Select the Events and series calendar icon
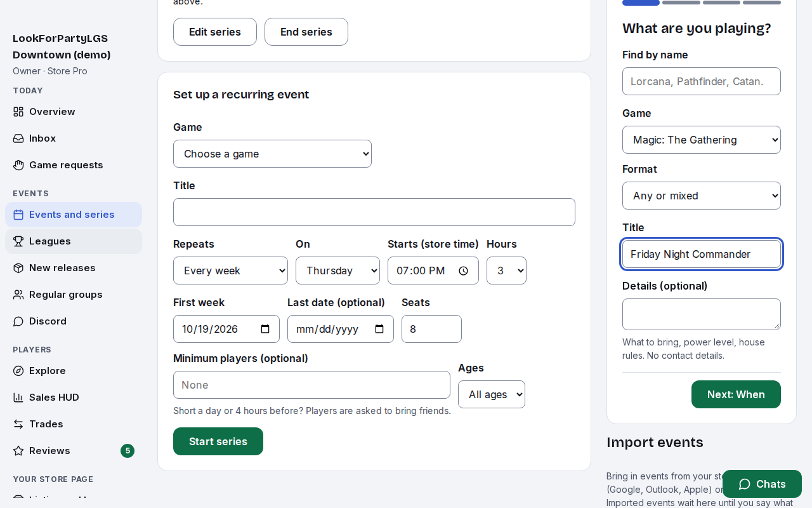 [x=18, y=215]
